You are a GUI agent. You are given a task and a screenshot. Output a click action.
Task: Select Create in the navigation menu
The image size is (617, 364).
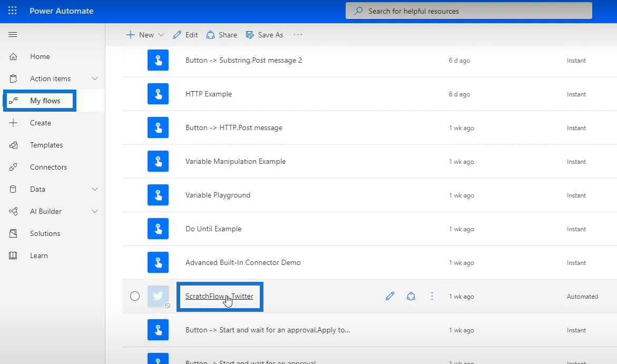click(41, 123)
